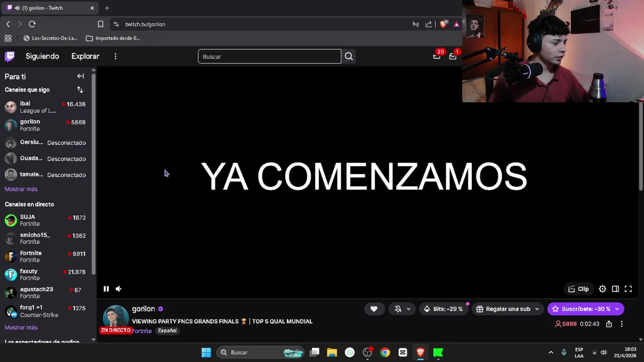Open the Explorar tab

[86, 56]
